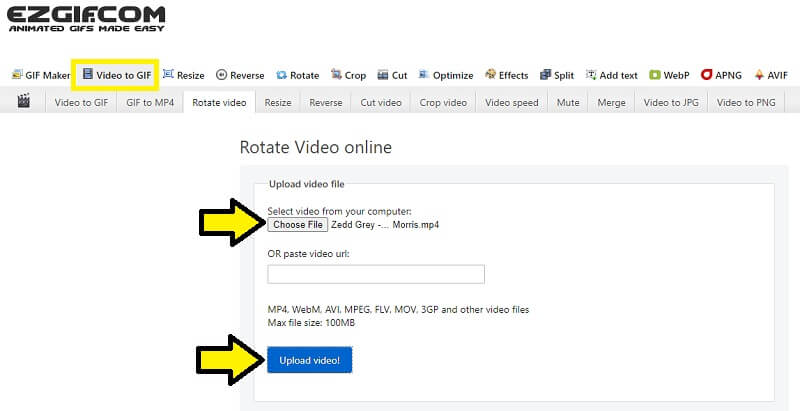Open the Split tool
Viewport: 800px width, 411px height.
557,75
